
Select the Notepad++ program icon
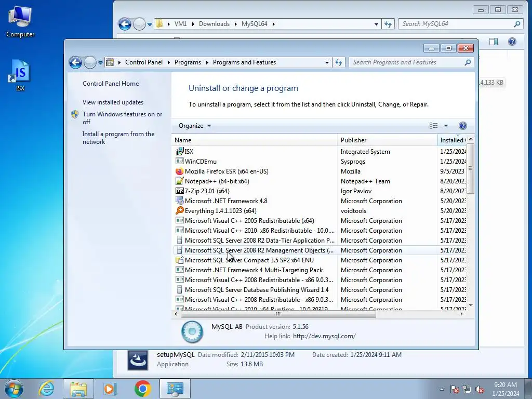coord(179,181)
